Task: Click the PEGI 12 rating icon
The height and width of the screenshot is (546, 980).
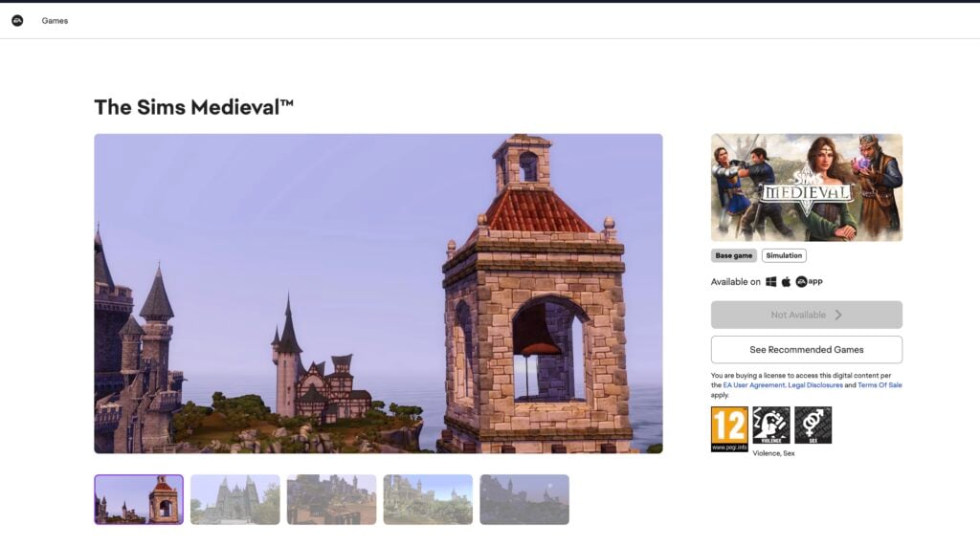Action: [729, 428]
